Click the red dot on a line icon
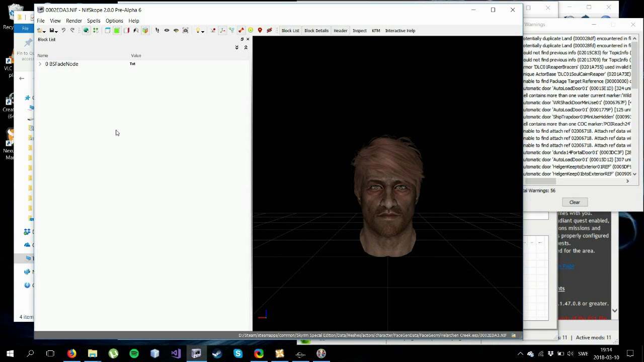Image resolution: width=644 pixels, height=362 pixels. pyautogui.click(x=213, y=31)
